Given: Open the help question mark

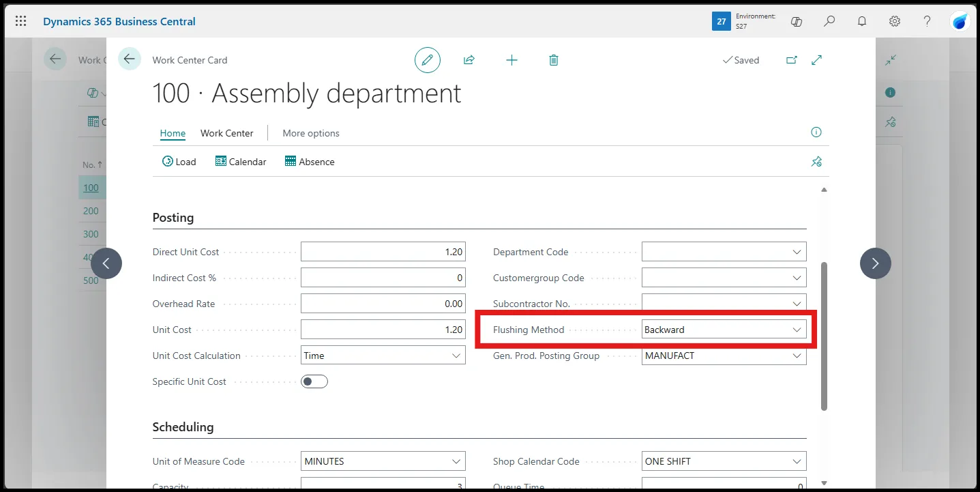Looking at the screenshot, I should coord(927,21).
